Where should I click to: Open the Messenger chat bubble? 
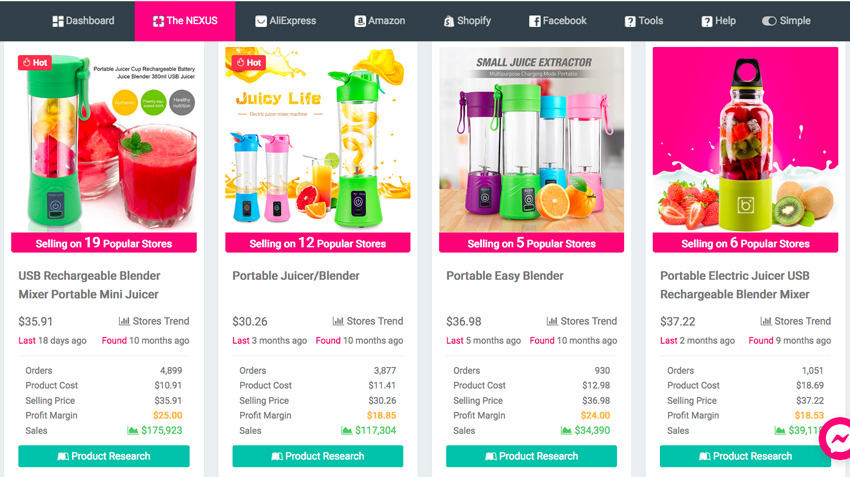(x=838, y=438)
